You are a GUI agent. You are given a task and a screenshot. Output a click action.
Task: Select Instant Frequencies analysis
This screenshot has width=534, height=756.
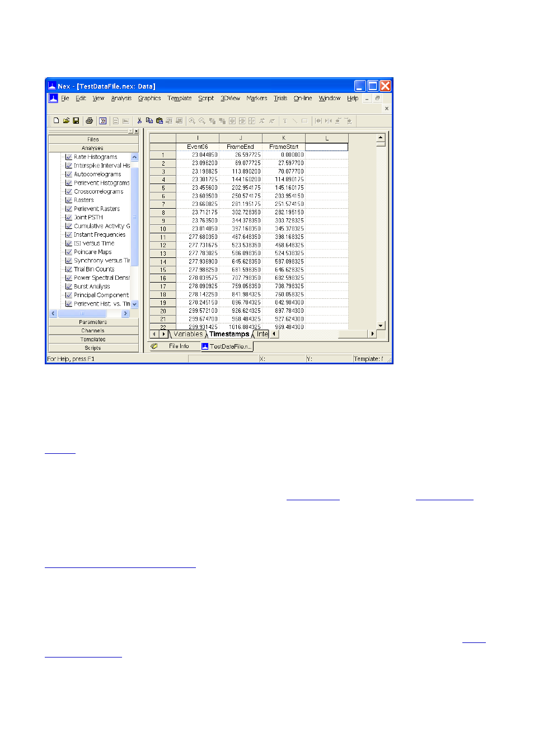click(100, 234)
